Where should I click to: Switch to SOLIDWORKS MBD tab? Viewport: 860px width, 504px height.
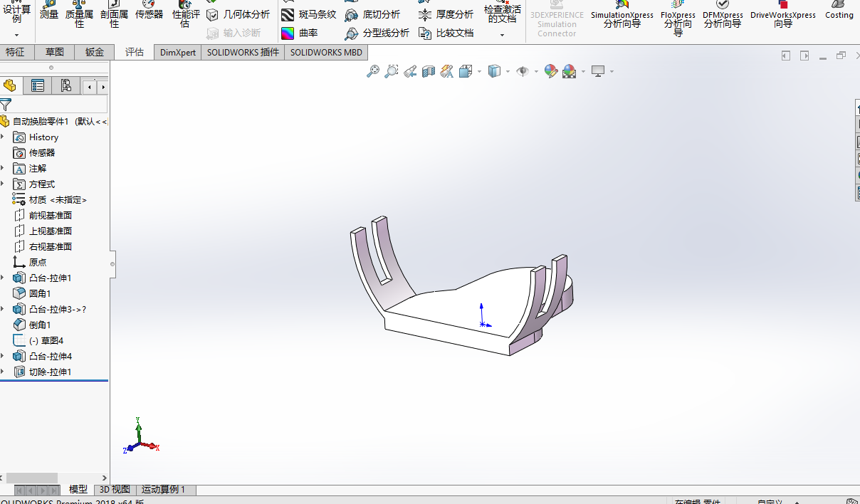point(326,52)
